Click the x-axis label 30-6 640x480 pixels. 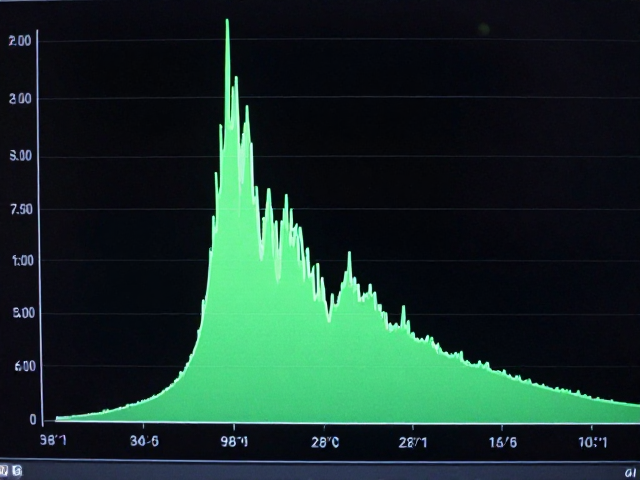point(144,441)
